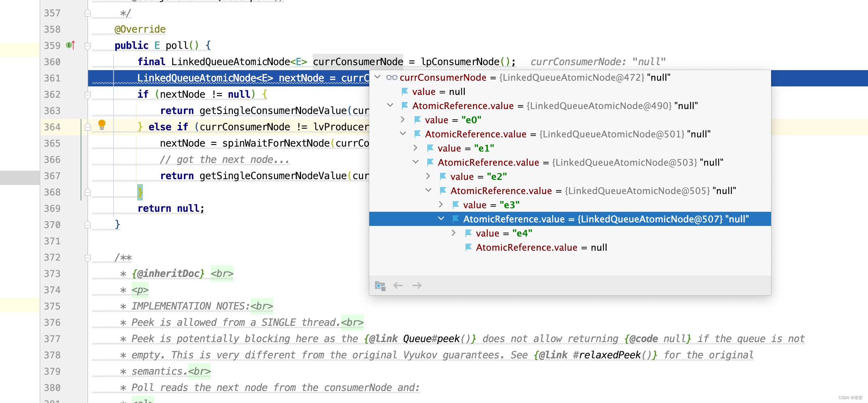Click the forward arrow in debugger popup
Screen dimensions: 868x403
(x=417, y=285)
